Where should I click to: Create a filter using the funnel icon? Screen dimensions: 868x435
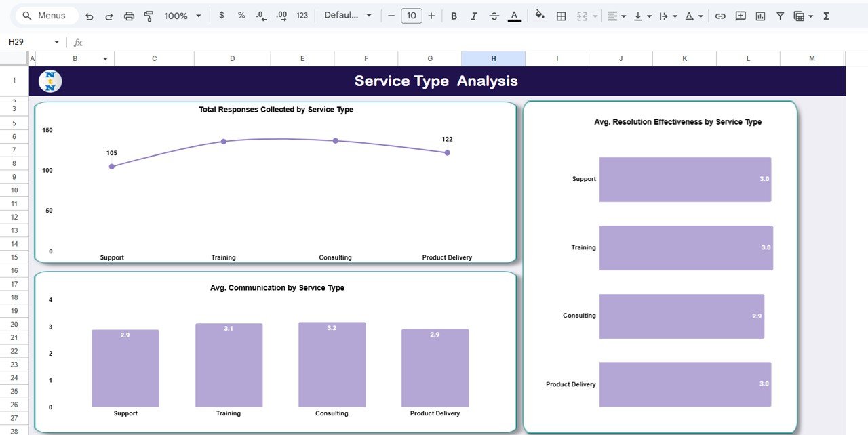click(x=779, y=15)
